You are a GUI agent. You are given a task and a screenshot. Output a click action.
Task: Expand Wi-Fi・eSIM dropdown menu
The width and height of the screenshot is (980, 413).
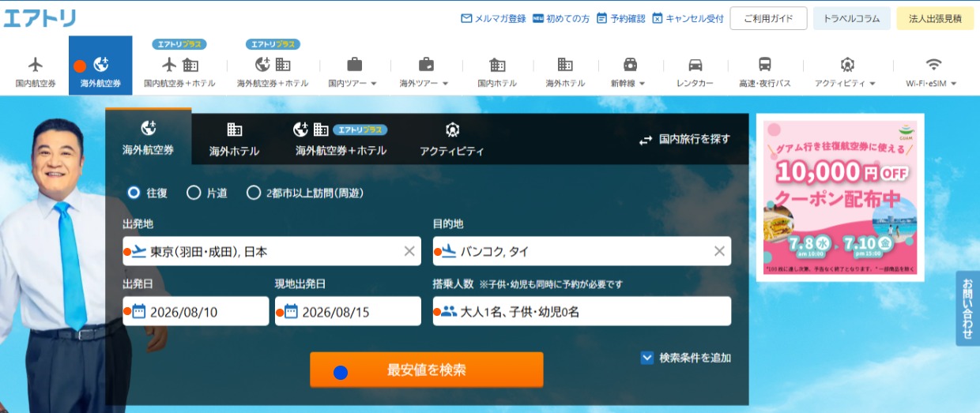933,71
